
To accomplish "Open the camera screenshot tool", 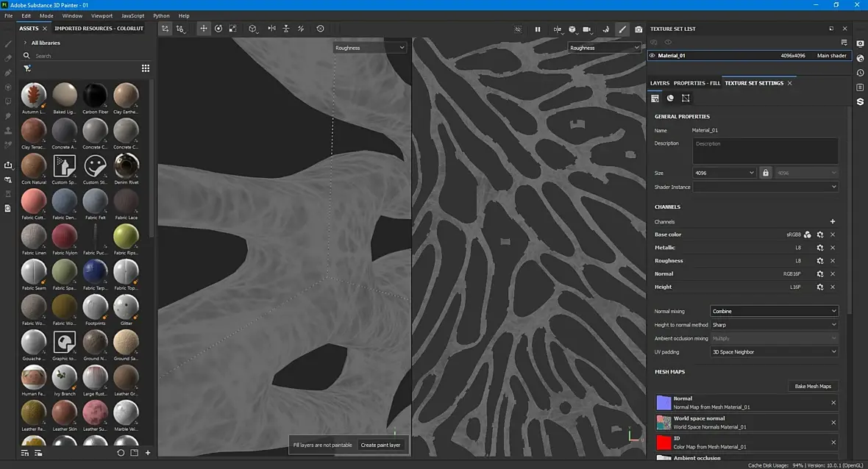I will (638, 29).
